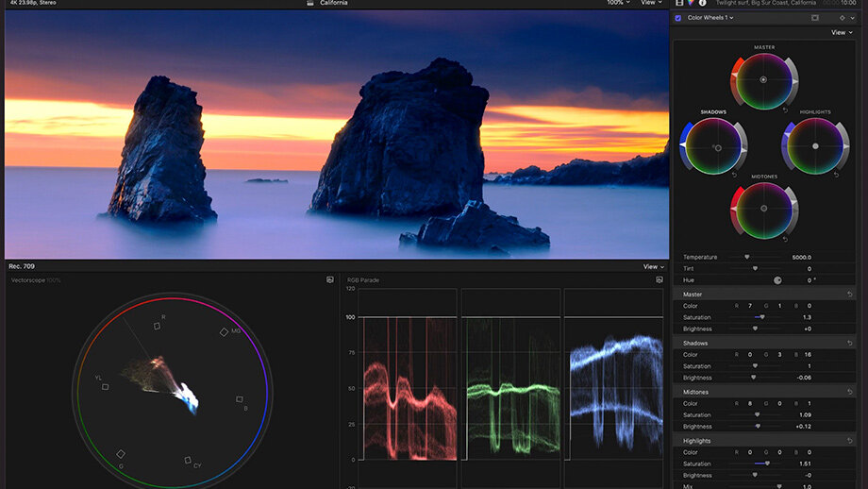Open the View dropdown at top of viewer

tap(652, 3)
